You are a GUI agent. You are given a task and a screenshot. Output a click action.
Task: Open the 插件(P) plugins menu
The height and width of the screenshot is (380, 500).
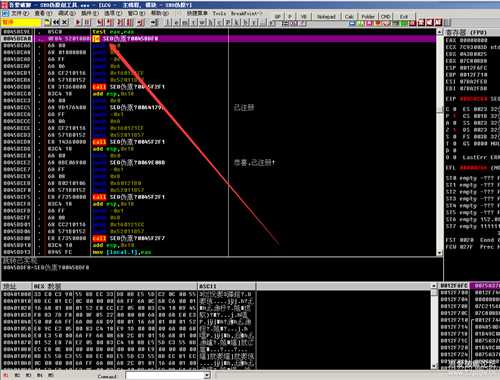[90, 13]
